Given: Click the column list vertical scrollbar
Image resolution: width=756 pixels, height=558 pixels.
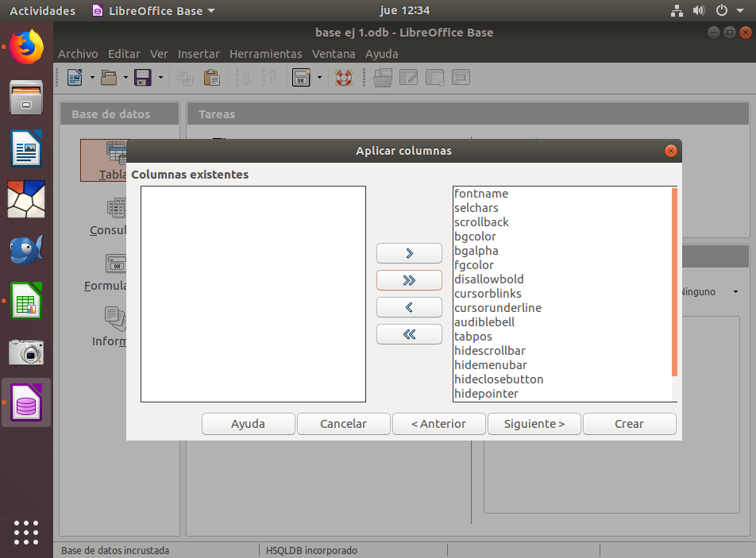Looking at the screenshot, I should [x=674, y=282].
